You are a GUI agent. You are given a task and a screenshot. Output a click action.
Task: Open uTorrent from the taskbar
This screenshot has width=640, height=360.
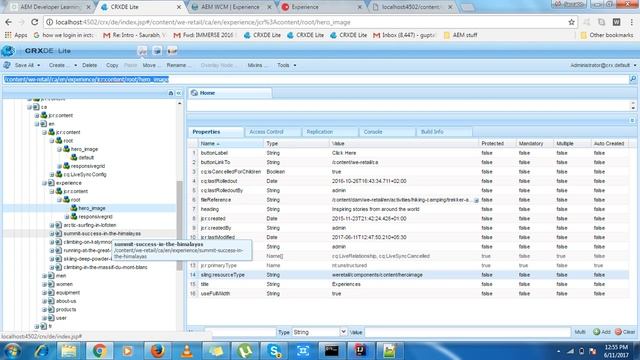click(244, 351)
